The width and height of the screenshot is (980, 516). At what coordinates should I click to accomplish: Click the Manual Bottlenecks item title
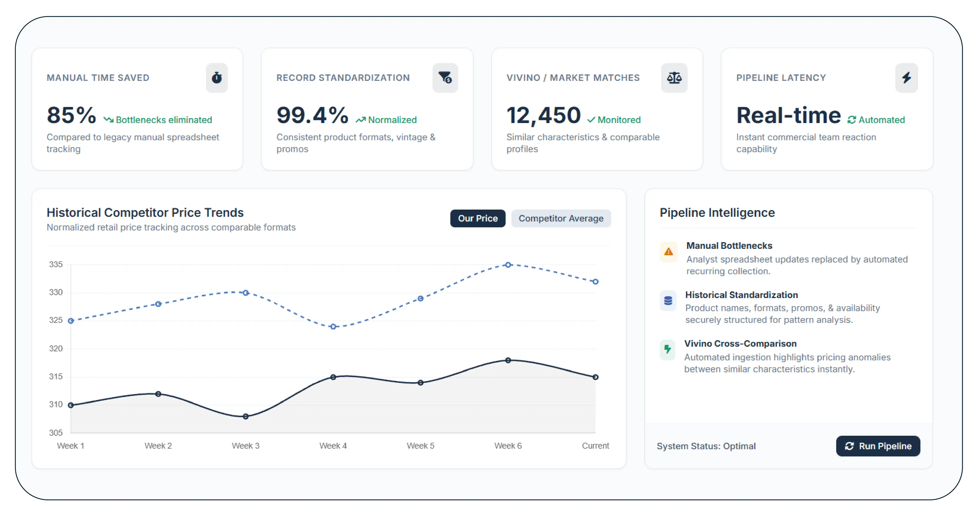click(x=729, y=246)
